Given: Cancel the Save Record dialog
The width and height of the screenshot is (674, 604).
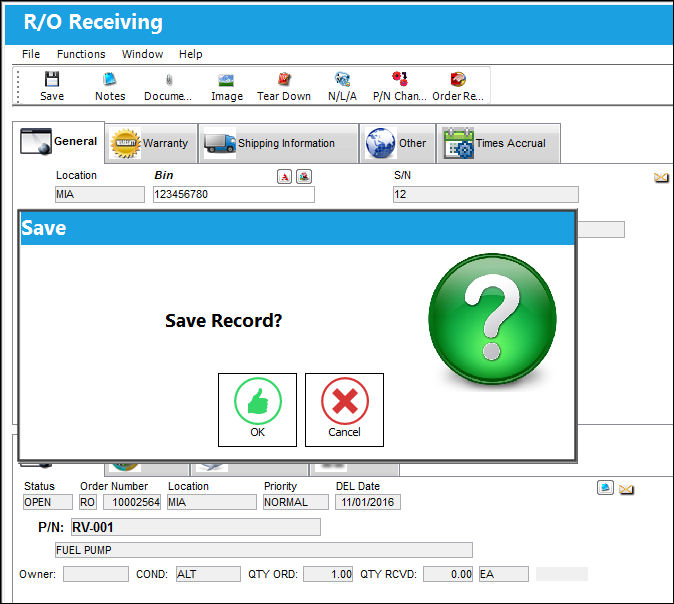Looking at the screenshot, I should (344, 410).
